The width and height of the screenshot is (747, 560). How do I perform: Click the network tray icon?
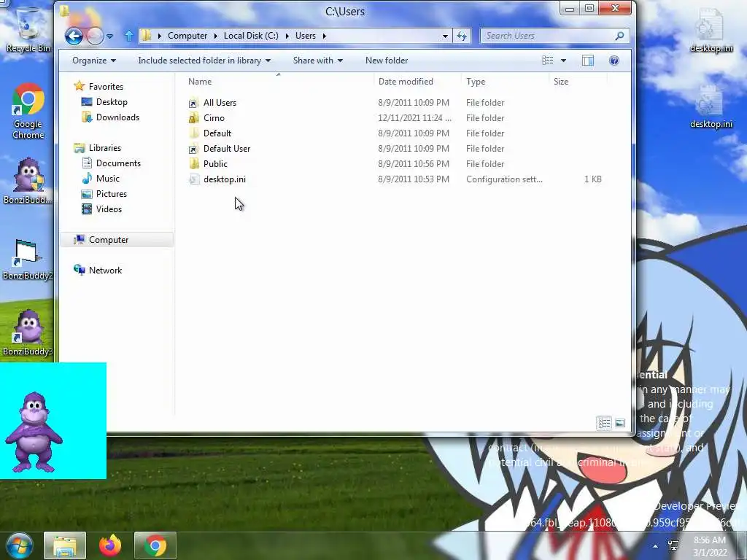click(x=673, y=545)
